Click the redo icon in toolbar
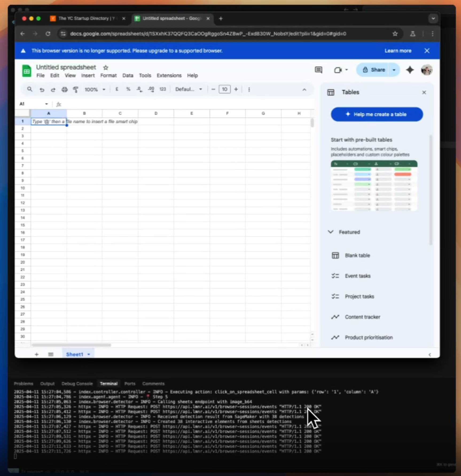 [53, 89]
